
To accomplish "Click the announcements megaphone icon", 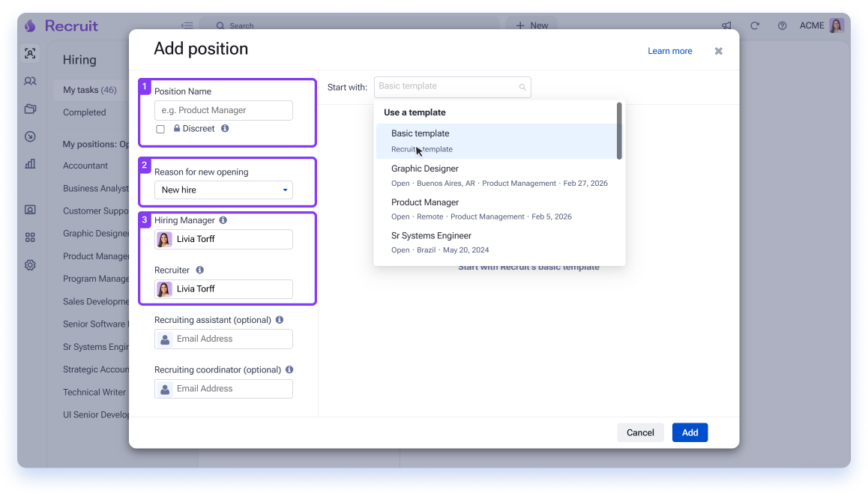I will coord(726,25).
